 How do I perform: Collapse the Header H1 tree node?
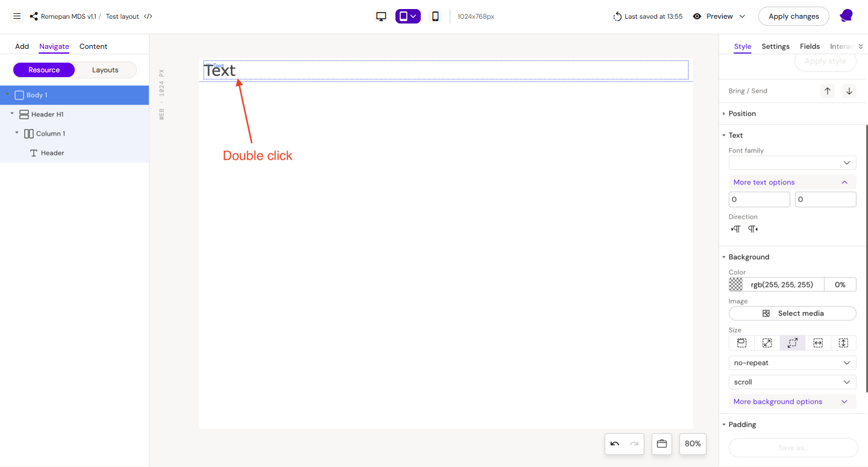point(12,114)
